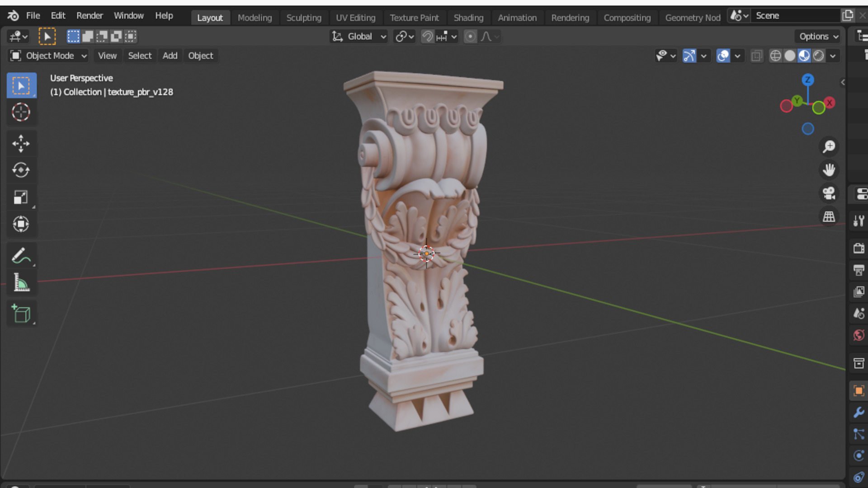This screenshot has width=868, height=488.
Task: Switch to the Sculpting workspace tab
Action: tap(304, 18)
